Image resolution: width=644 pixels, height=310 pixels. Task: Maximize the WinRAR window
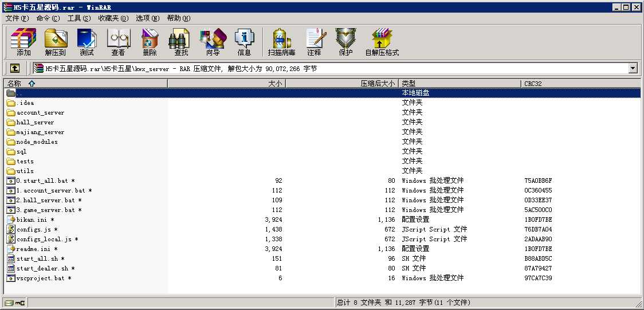tap(626, 7)
